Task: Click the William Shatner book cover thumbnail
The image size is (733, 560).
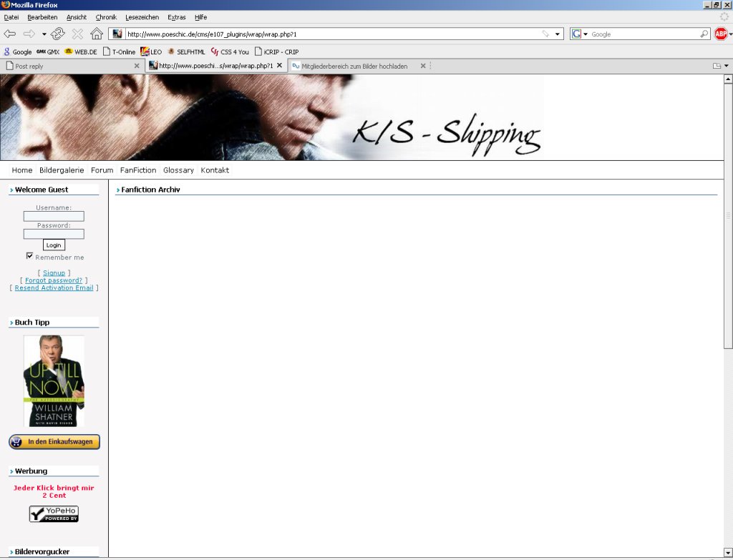Action: point(54,380)
